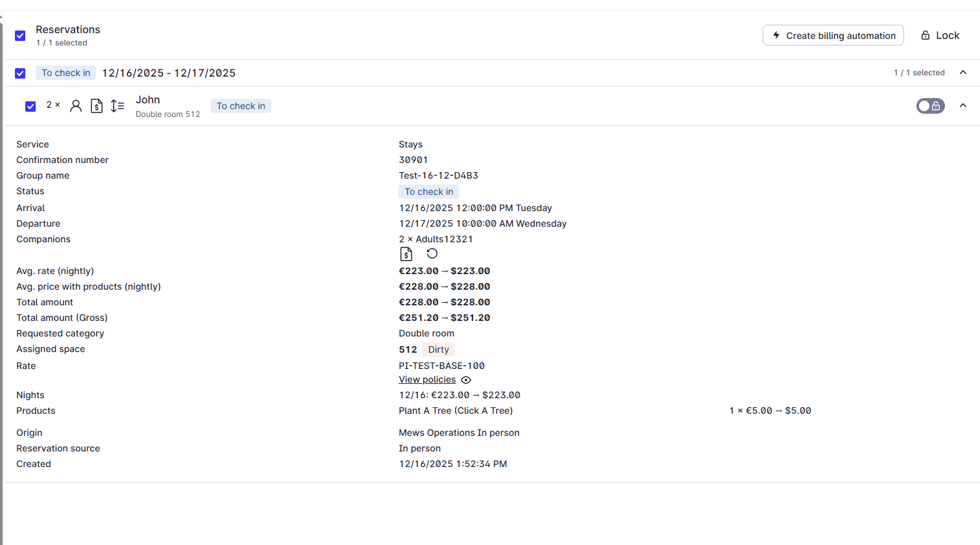Screen dimensions: 980x545
Task: Deselect the checkbox for John's reservation row
Action: click(x=31, y=105)
